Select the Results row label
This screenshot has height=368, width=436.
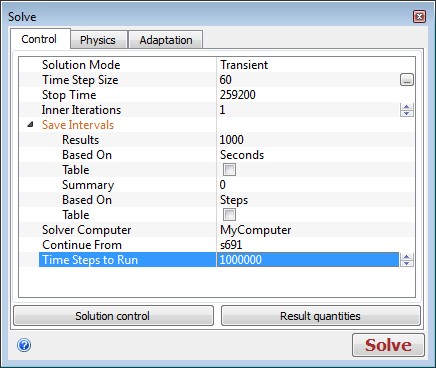pyautogui.click(x=80, y=140)
